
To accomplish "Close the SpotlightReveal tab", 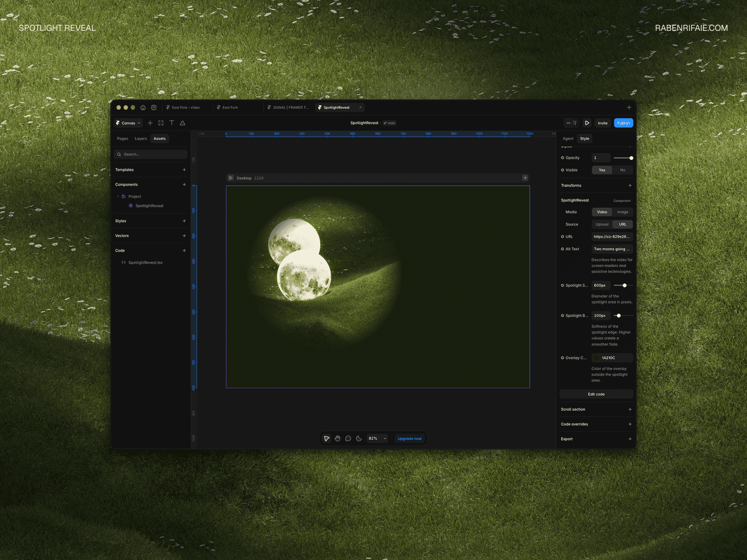I will pos(360,107).
